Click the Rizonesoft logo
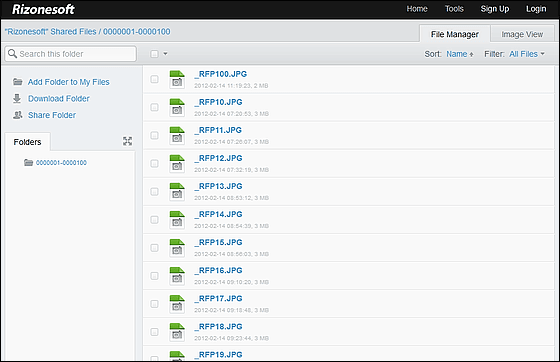This screenshot has width=560, height=362. coord(43,9)
